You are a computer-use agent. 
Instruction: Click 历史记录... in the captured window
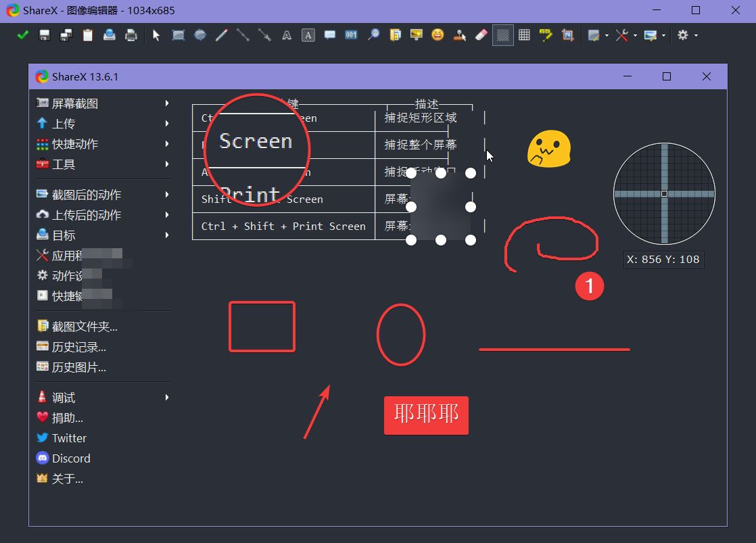point(78,347)
